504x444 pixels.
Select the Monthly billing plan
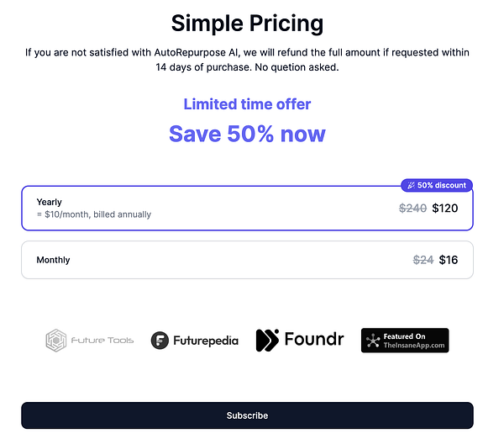[x=247, y=260]
